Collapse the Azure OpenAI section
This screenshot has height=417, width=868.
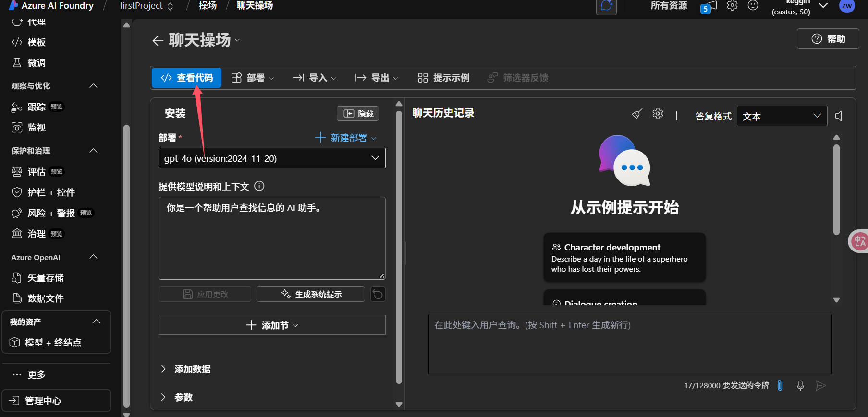click(94, 257)
